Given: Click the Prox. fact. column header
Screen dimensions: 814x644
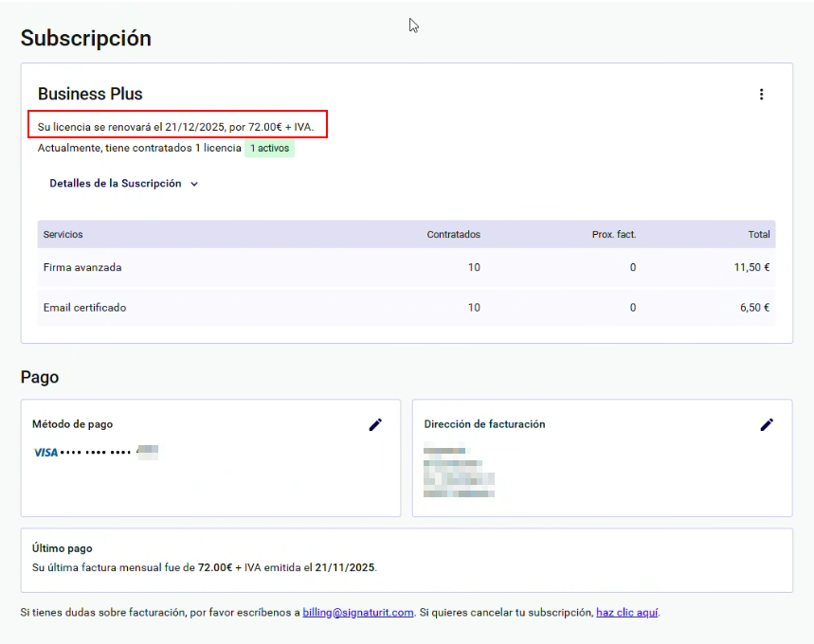Looking at the screenshot, I should [x=613, y=235].
